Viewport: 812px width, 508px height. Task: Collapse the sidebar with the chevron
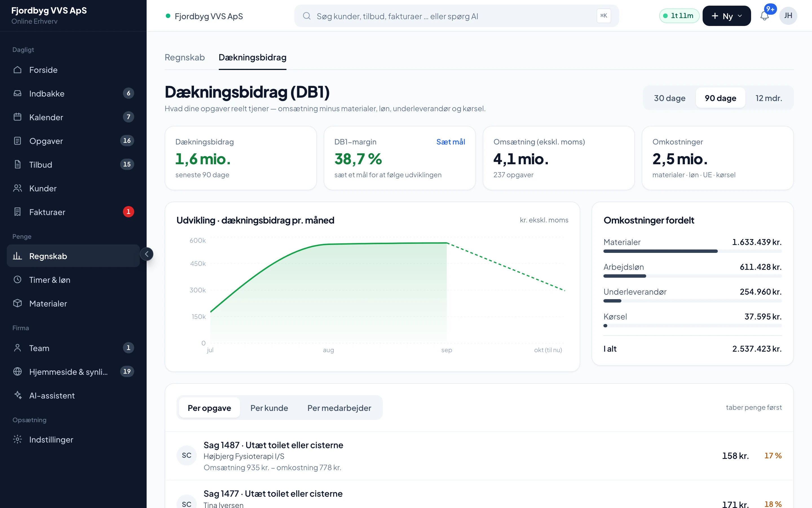(x=147, y=254)
